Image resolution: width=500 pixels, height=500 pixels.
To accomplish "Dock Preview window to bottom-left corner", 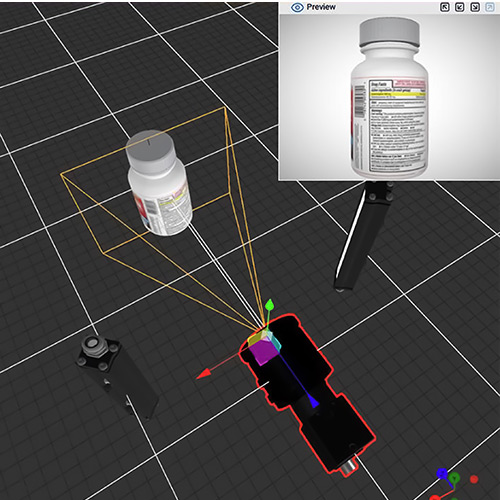I will click(x=460, y=7).
